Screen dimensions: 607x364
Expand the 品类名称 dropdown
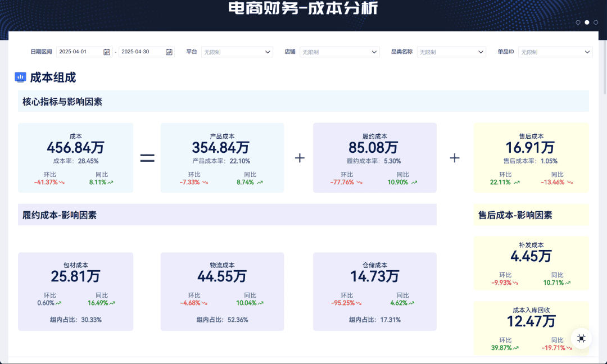pos(451,52)
